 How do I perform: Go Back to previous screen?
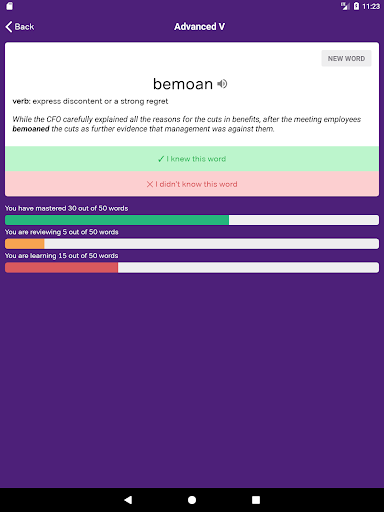coord(20,27)
